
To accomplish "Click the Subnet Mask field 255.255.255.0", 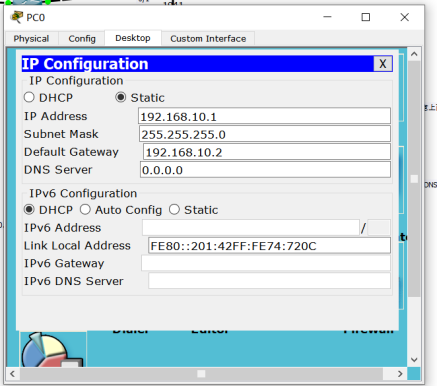I will coord(265,134).
